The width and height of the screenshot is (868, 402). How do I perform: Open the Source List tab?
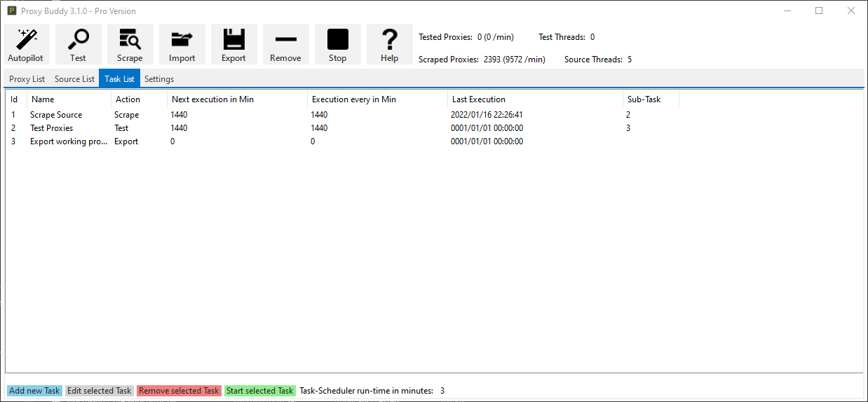click(74, 79)
